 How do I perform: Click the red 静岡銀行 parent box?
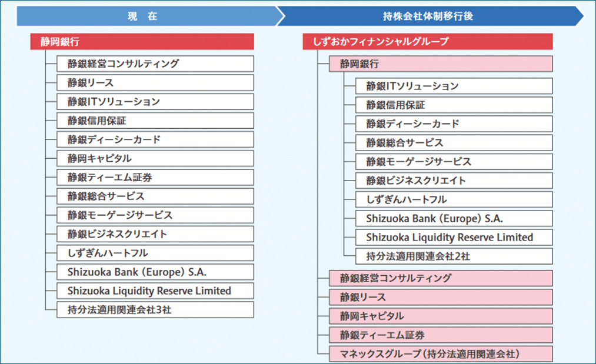click(142, 42)
